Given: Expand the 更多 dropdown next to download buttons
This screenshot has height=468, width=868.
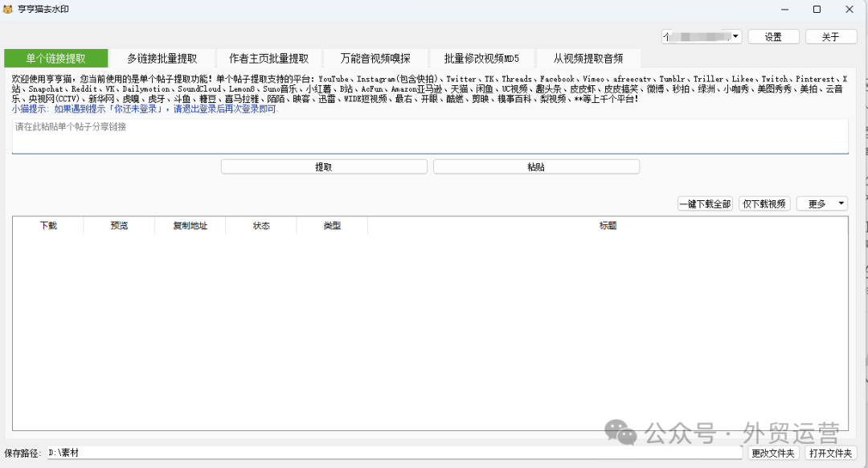Looking at the screenshot, I should [820, 203].
